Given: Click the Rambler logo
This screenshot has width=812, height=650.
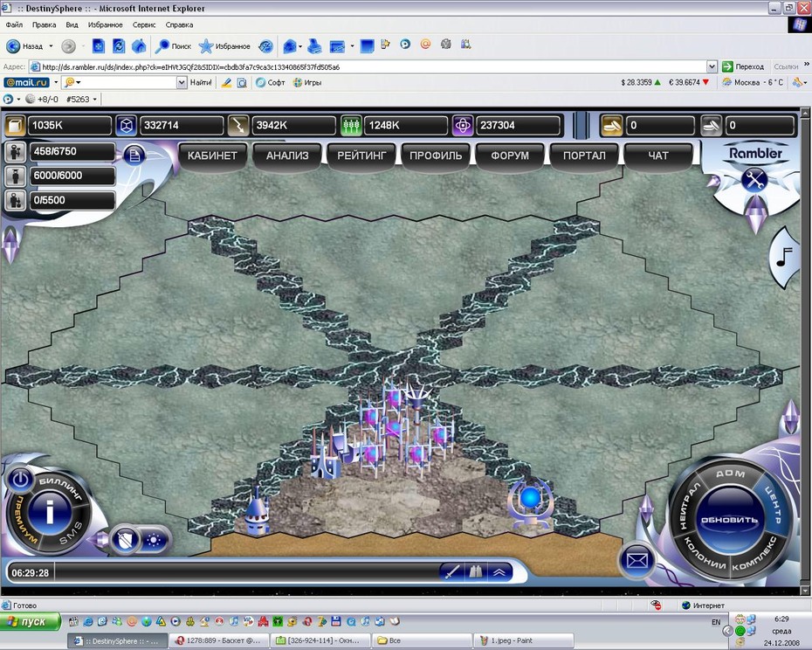Looking at the screenshot, I should tap(755, 153).
